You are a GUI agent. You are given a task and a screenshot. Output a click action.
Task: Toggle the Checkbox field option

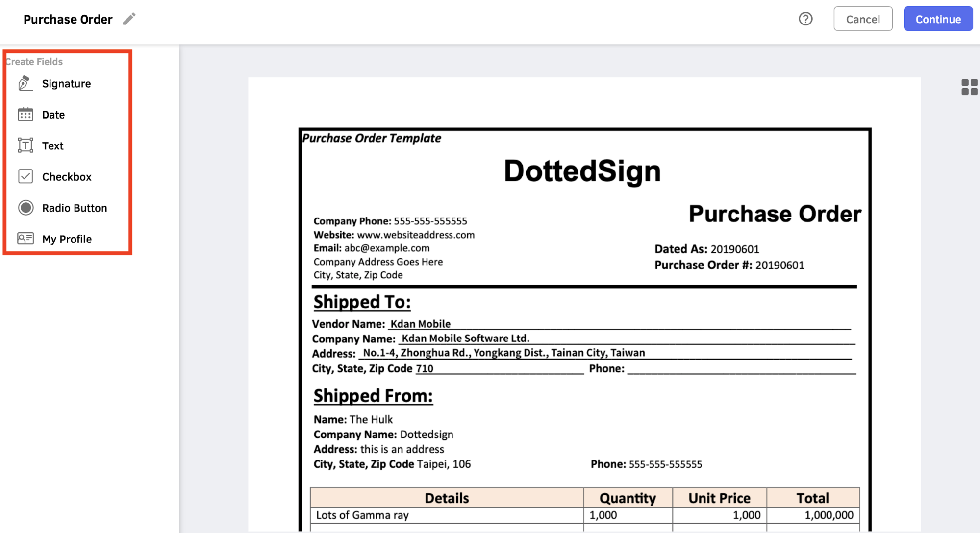click(x=66, y=176)
